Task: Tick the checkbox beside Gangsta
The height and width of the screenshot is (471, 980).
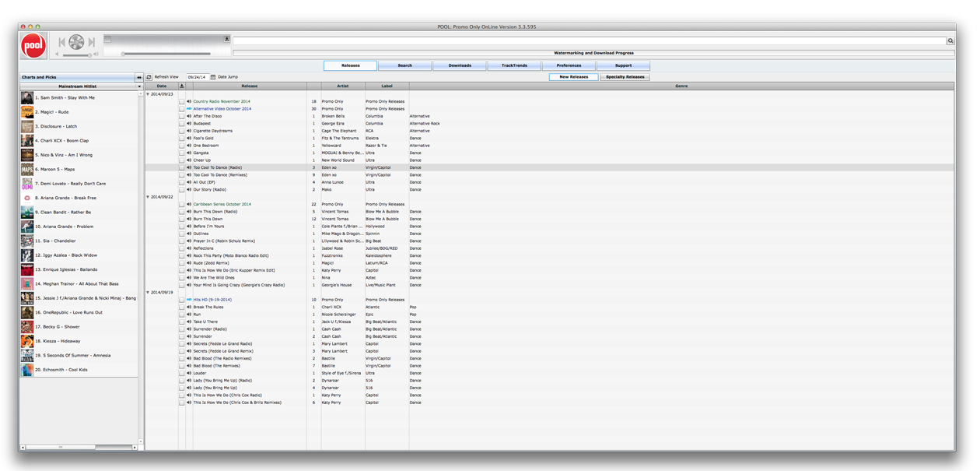Action: [182, 153]
